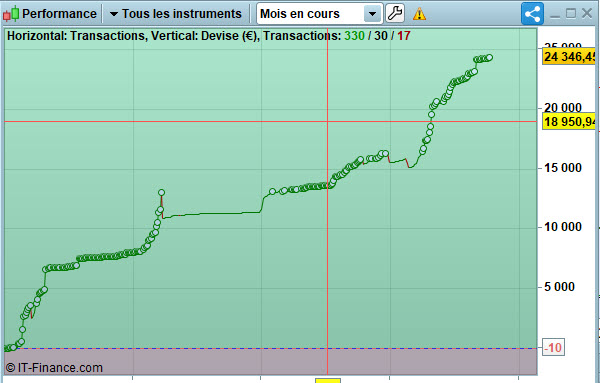Click the Performance candlestick icon
The height and width of the screenshot is (383, 600).
click(x=11, y=14)
